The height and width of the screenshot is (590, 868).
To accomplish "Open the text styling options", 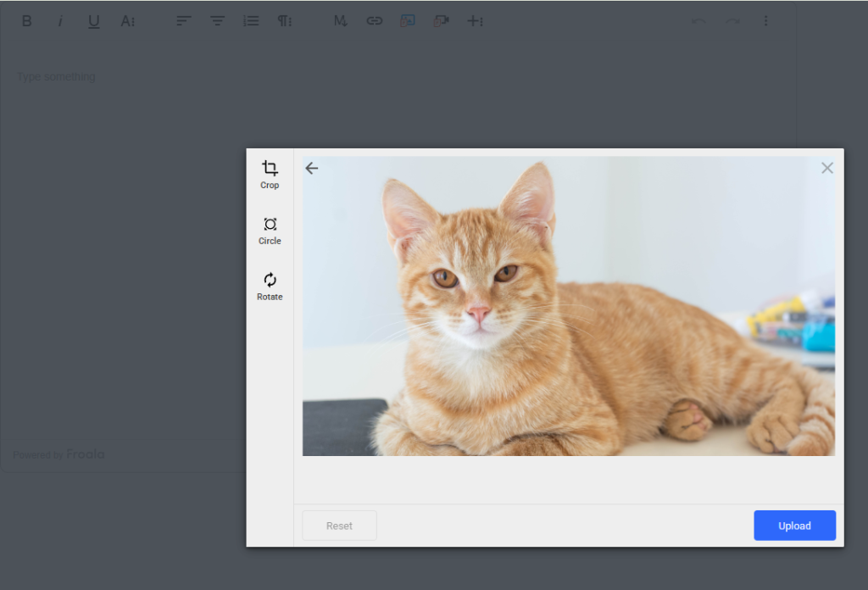I will pos(127,20).
